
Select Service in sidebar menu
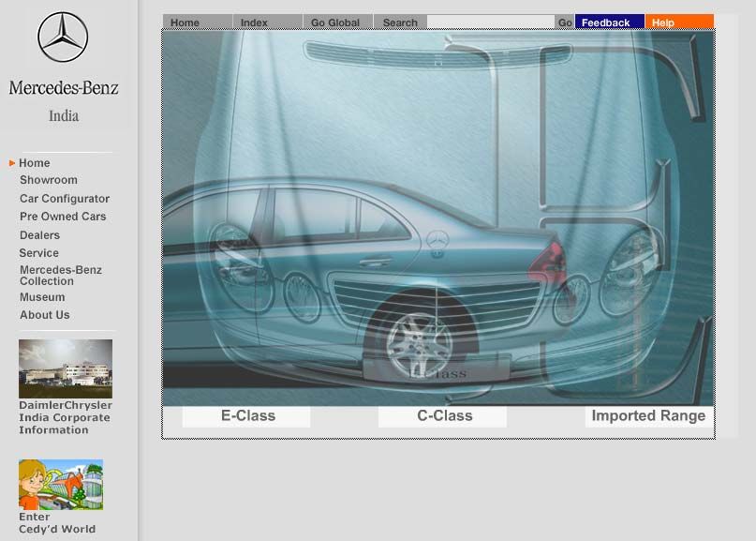(39, 253)
